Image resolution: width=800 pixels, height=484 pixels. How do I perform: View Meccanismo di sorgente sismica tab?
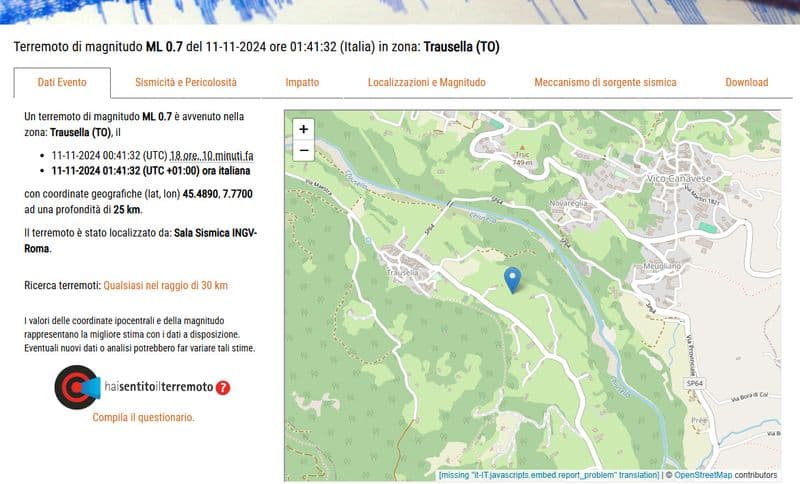tap(605, 82)
